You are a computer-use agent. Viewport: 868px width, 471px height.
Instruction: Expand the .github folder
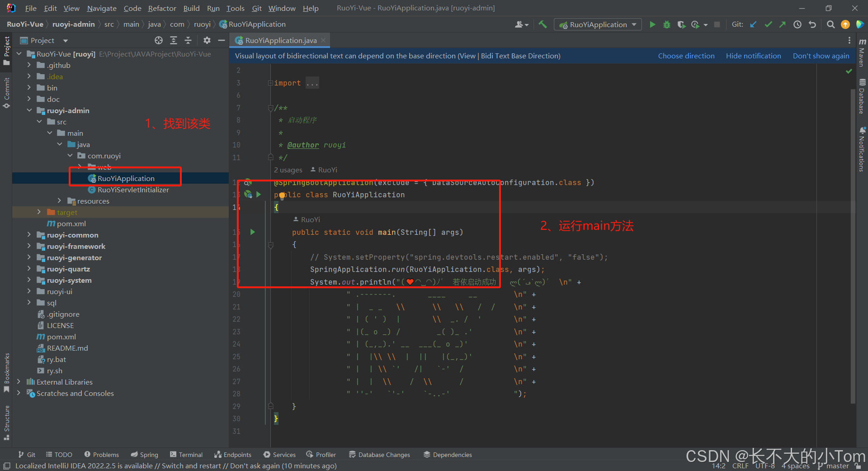tap(29, 65)
